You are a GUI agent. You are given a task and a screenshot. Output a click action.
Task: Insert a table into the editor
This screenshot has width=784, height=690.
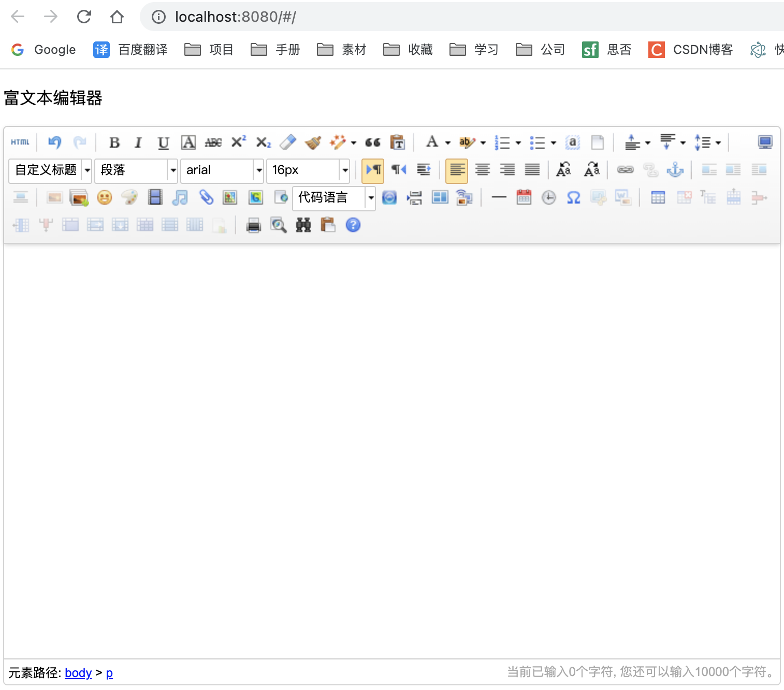[x=658, y=197]
